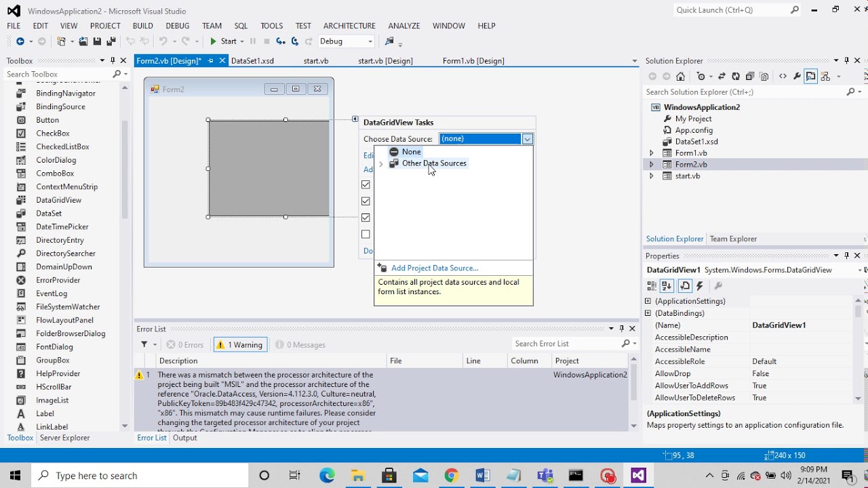Image resolution: width=868 pixels, height=488 pixels.
Task: Click the Windows Start button
Action: pyautogui.click(x=15, y=475)
